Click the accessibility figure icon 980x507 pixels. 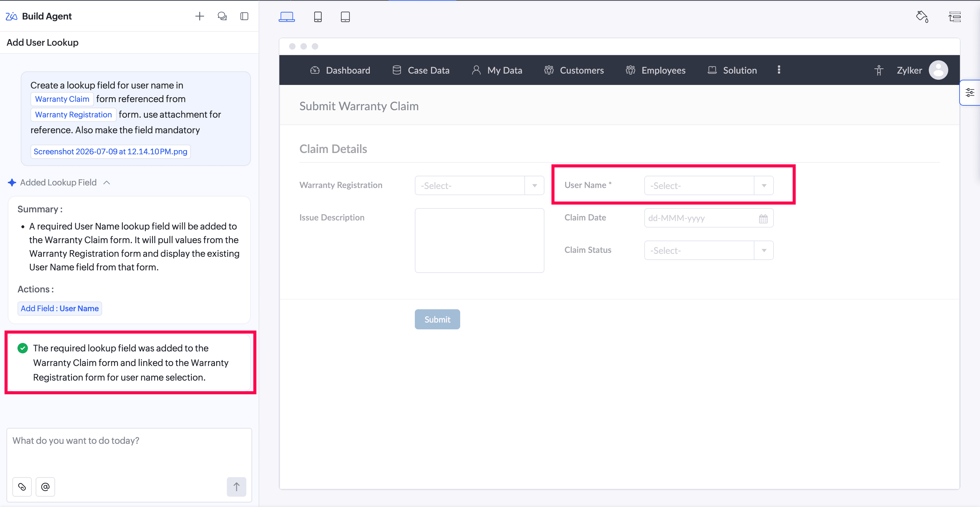pos(879,70)
